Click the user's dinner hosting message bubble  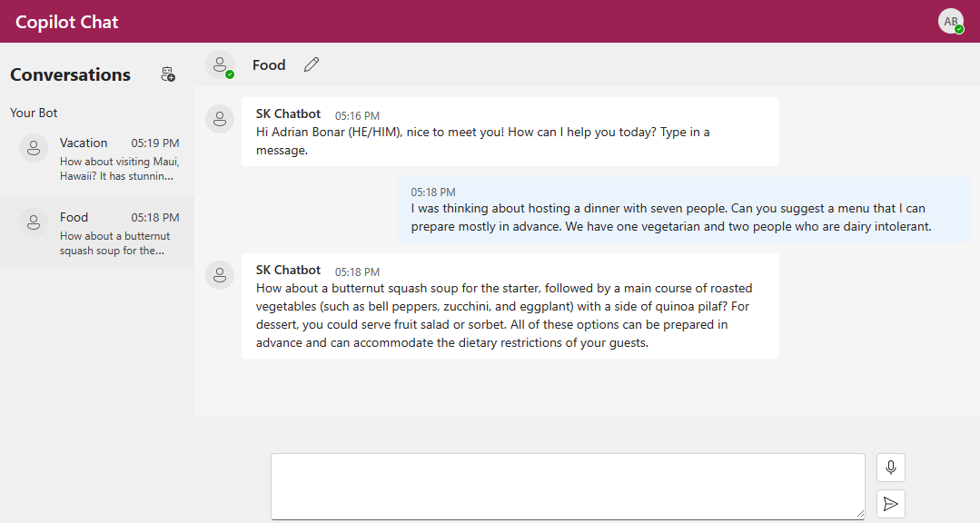[684, 210]
